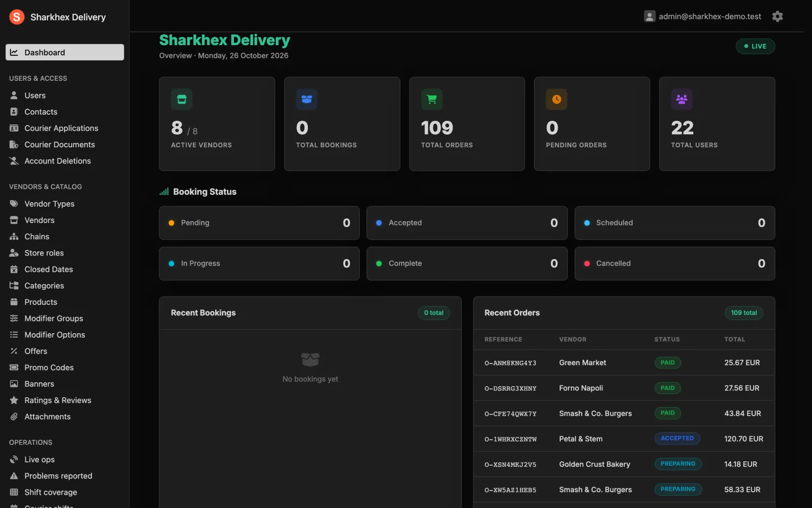Open Live ops in sidebar
Viewport: 812px width, 508px height.
pos(40,460)
